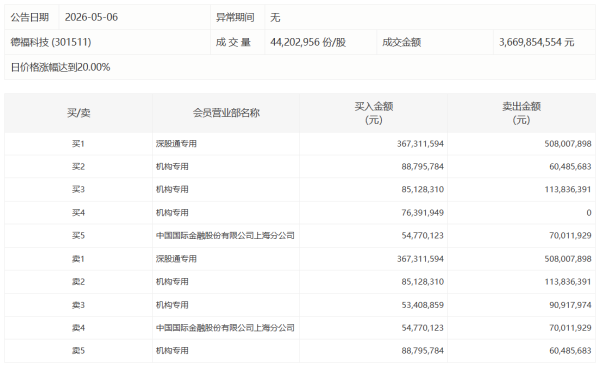Select volume value 44,202,956 份/股
Viewport: 600px width, 366px height.
(308, 42)
